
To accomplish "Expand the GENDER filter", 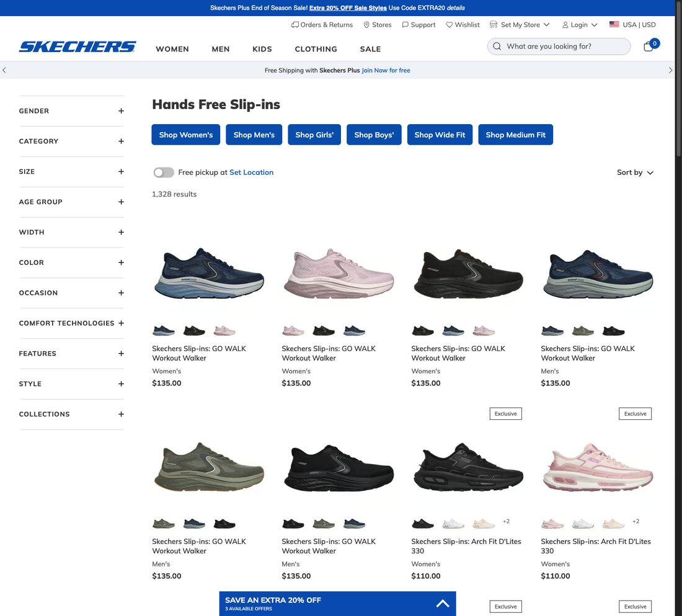I will pyautogui.click(x=71, y=111).
